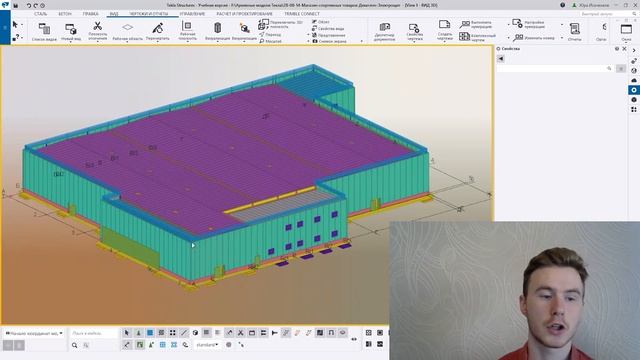This screenshot has height=360, width=640.
Task: Click the quick launch search field
Action: point(608,14)
